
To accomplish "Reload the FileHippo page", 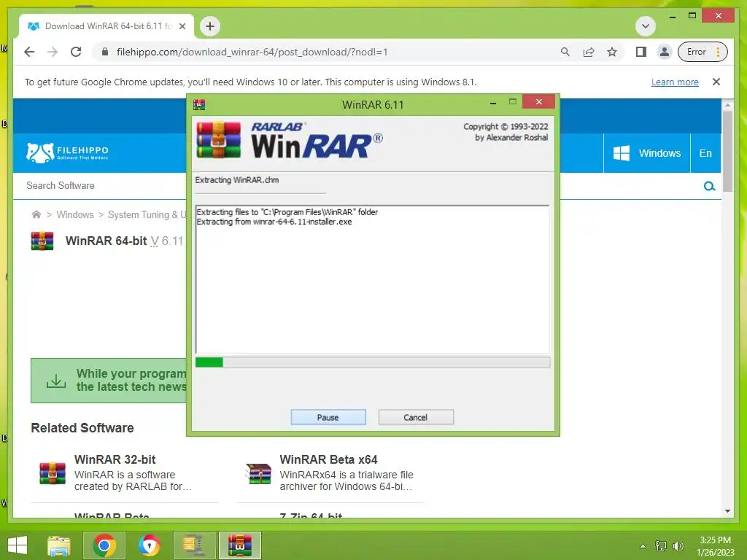I will click(76, 52).
